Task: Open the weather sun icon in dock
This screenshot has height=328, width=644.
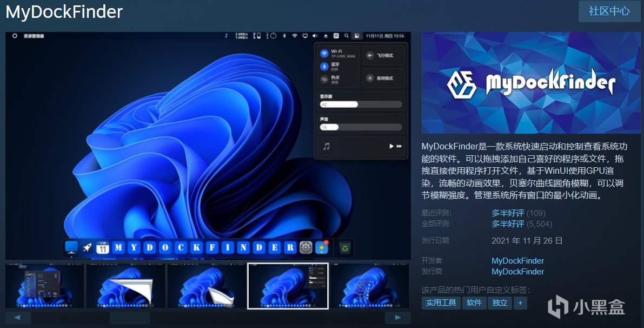Action: [322, 247]
